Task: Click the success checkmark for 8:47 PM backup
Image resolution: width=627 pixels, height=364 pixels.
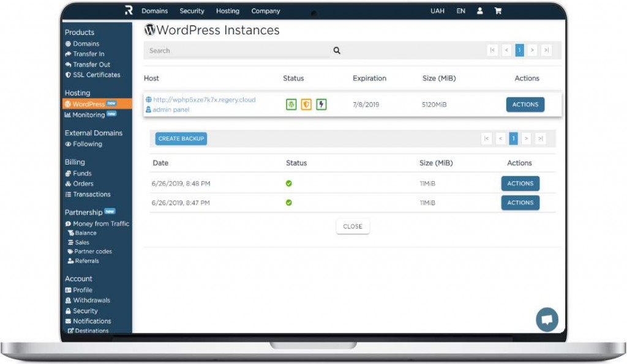Action: pos(289,202)
